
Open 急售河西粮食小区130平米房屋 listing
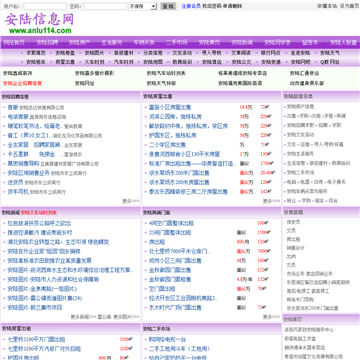pos(184,154)
